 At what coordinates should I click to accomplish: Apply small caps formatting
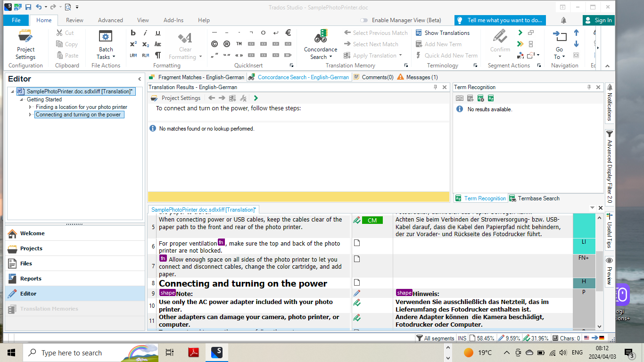(x=158, y=44)
